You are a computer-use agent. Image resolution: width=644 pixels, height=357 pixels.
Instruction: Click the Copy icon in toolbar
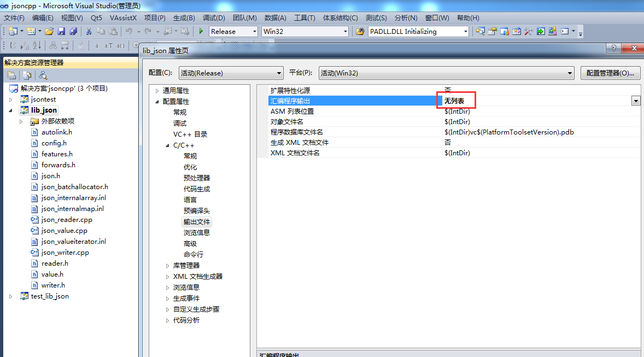[101, 31]
